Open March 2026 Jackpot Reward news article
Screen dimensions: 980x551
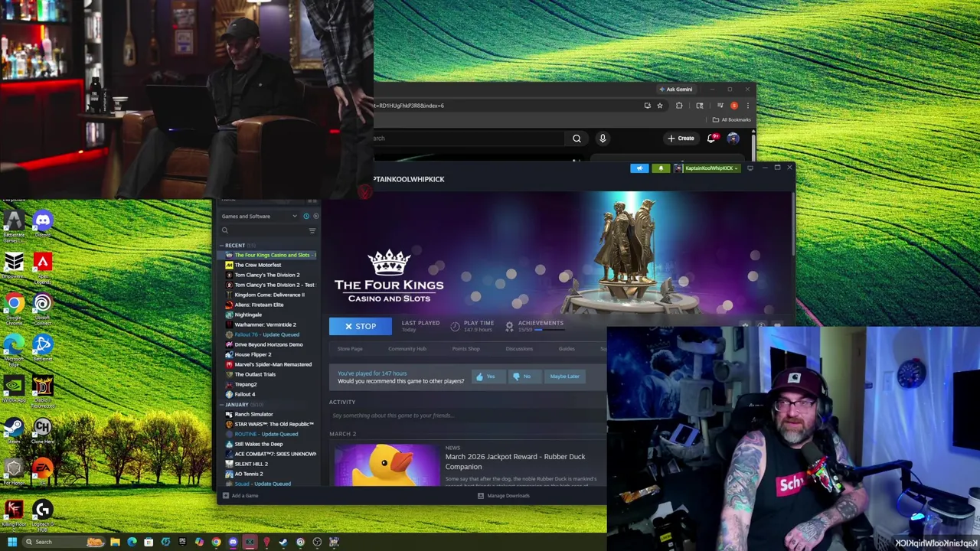coord(515,461)
